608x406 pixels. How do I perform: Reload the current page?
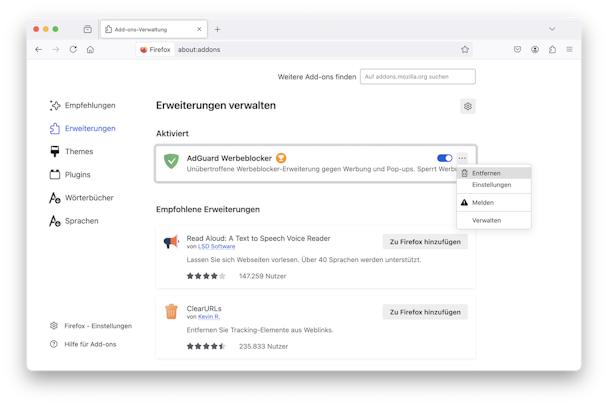pos(73,49)
